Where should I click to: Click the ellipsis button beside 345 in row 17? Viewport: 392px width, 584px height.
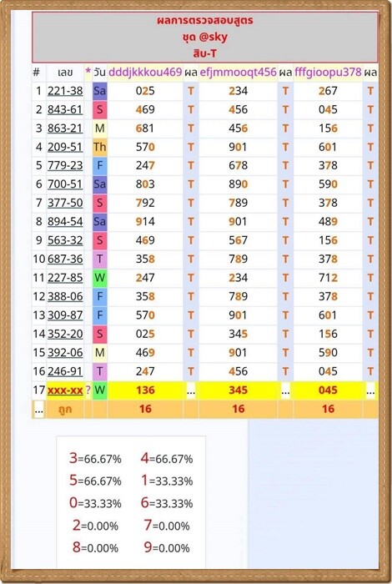[285, 392]
